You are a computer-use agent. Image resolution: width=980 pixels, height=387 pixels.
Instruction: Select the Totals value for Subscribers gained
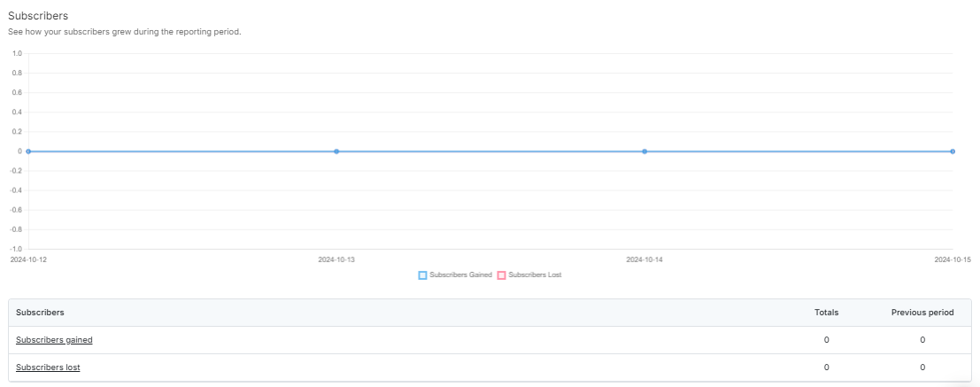click(826, 340)
